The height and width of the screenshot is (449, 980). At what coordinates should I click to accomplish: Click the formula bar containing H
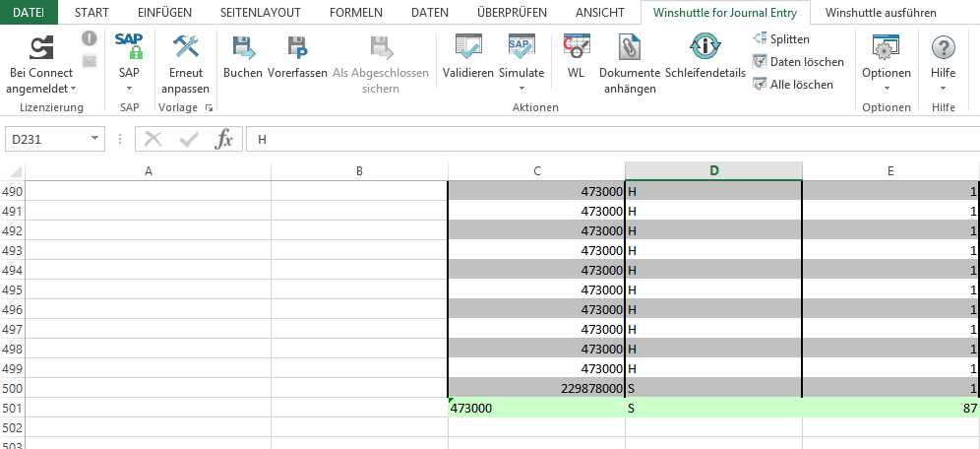click(612, 140)
